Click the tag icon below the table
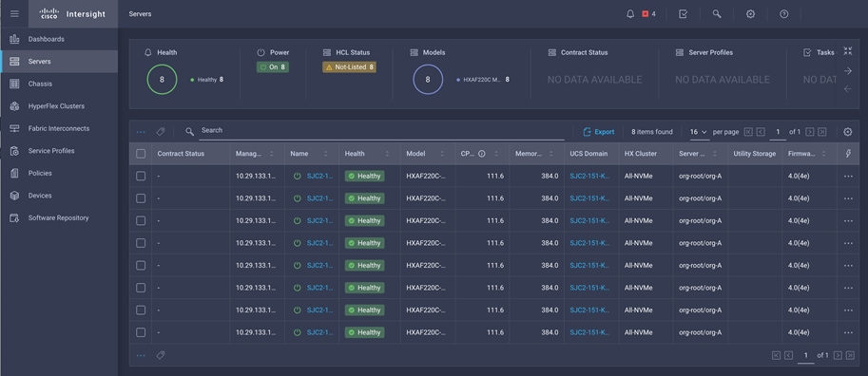This screenshot has width=868, height=376. click(x=161, y=355)
